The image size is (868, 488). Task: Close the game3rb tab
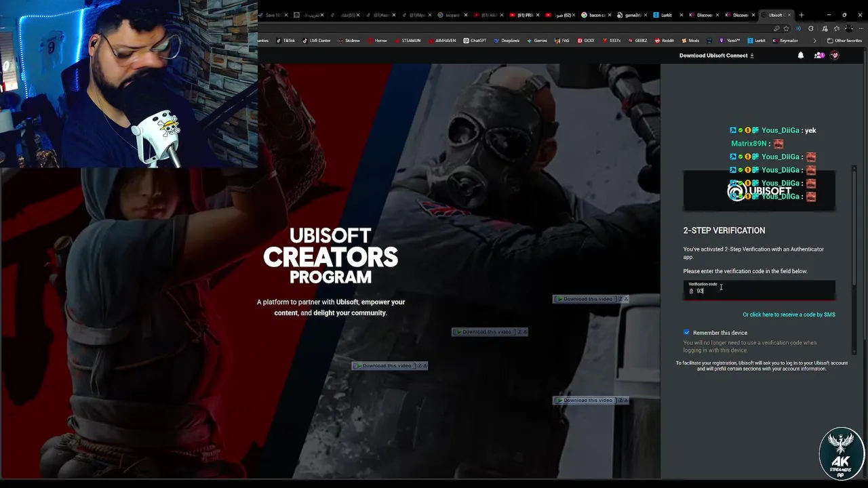click(x=646, y=15)
